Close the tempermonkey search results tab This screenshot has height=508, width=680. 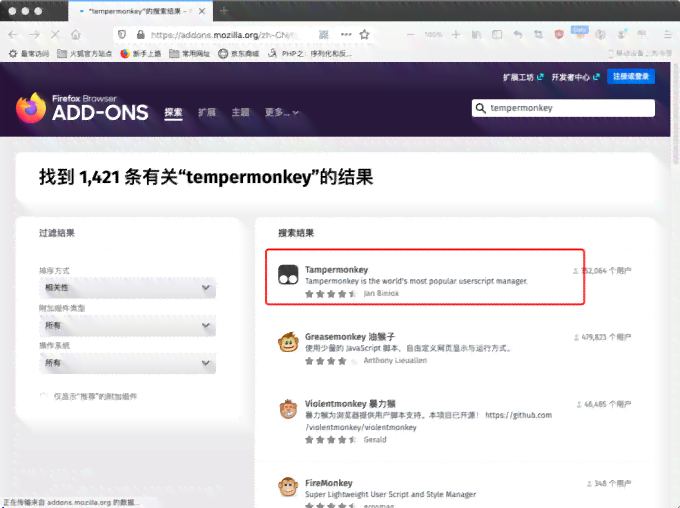pyautogui.click(x=202, y=11)
